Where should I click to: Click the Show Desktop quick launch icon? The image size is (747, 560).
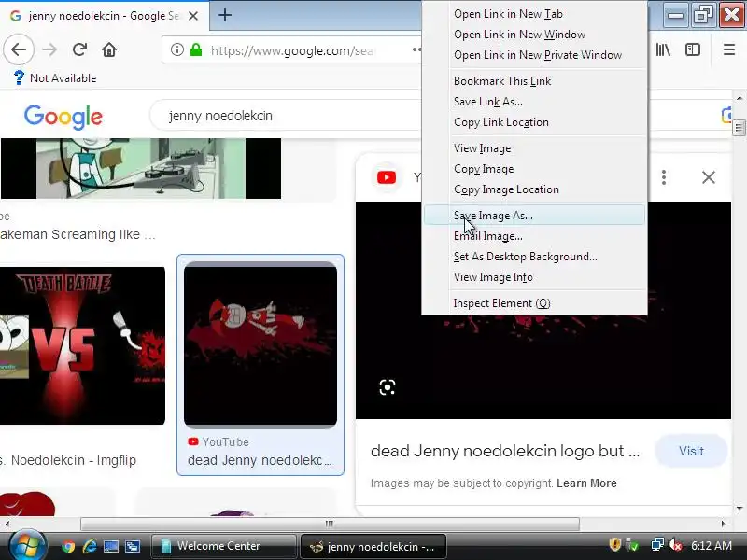(x=111, y=546)
